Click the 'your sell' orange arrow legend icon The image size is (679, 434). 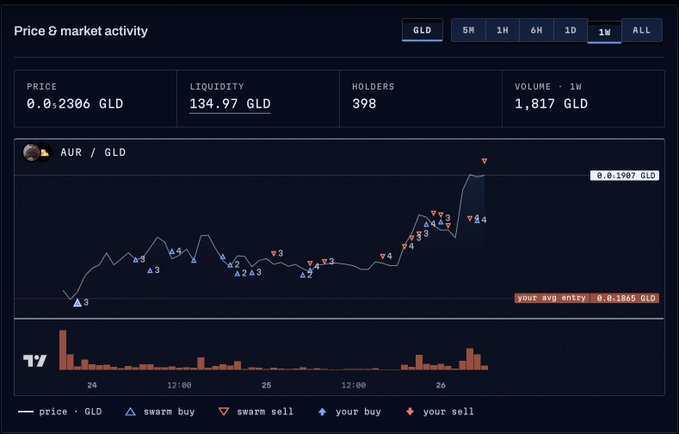click(410, 411)
